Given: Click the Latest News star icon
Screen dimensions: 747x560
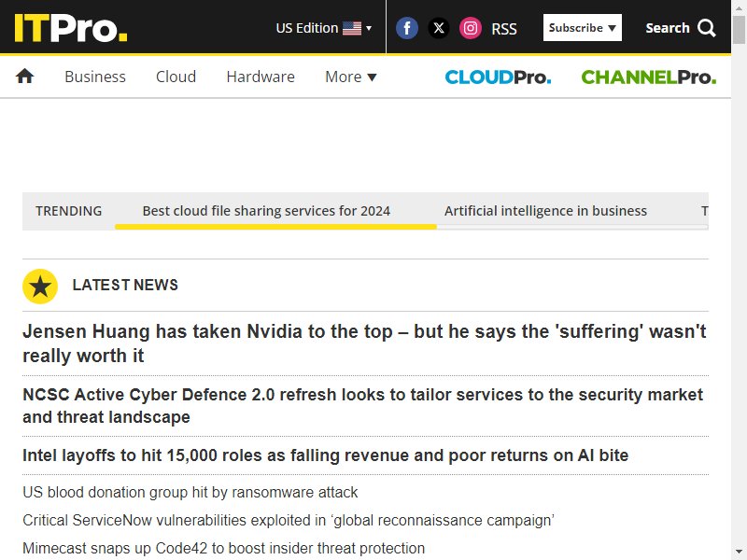Looking at the screenshot, I should click(40, 287).
